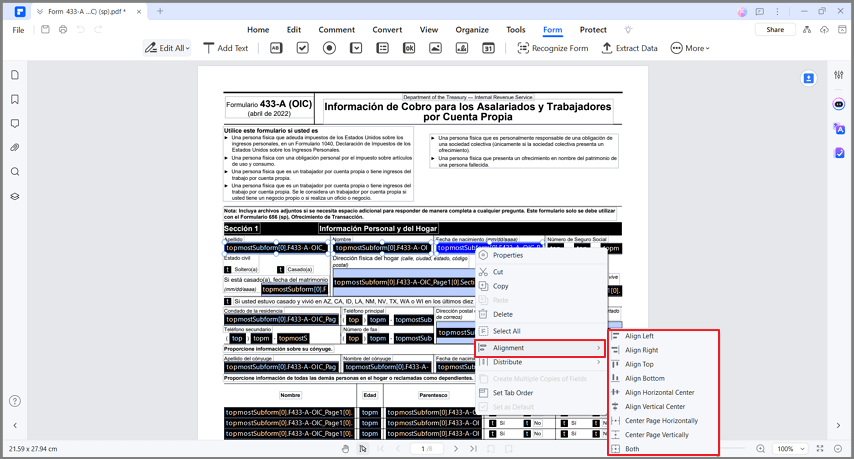Choose Align Left in Alignment submenu
The width and height of the screenshot is (854, 459).
[663, 336]
